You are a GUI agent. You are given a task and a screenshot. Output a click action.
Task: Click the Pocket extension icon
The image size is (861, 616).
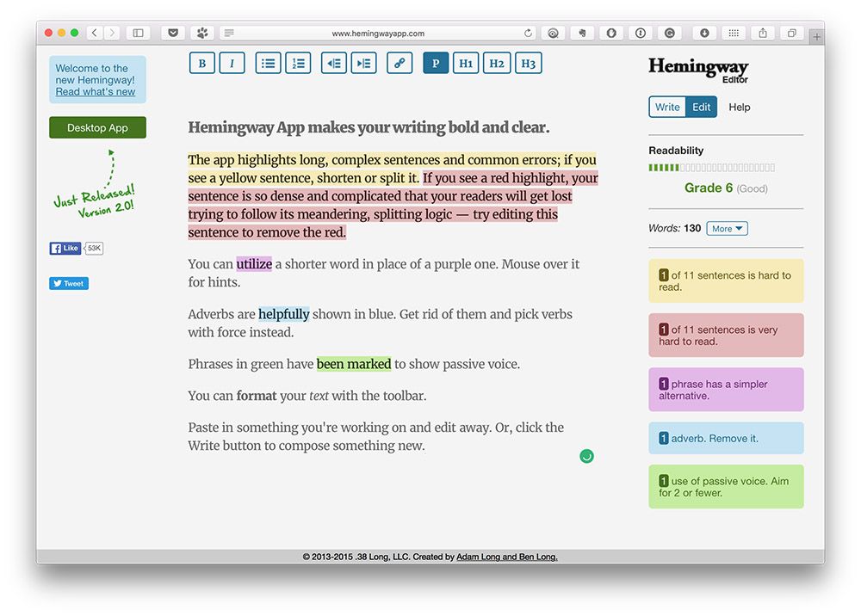click(x=173, y=33)
